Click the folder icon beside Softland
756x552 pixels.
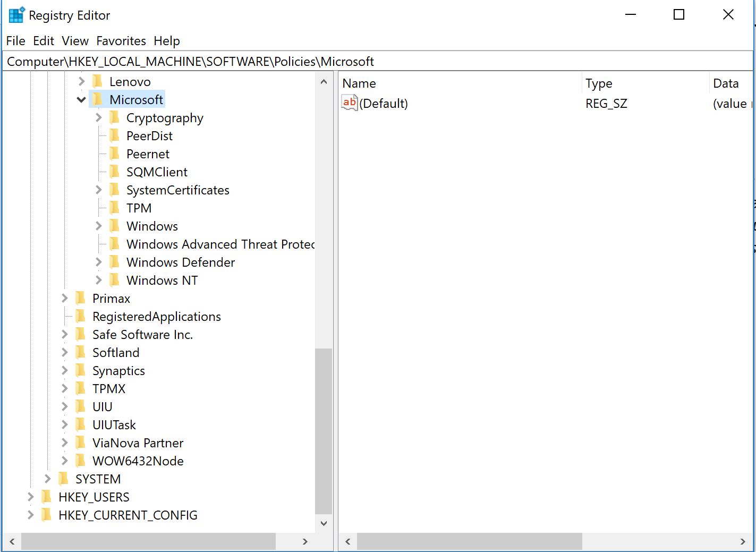click(80, 352)
